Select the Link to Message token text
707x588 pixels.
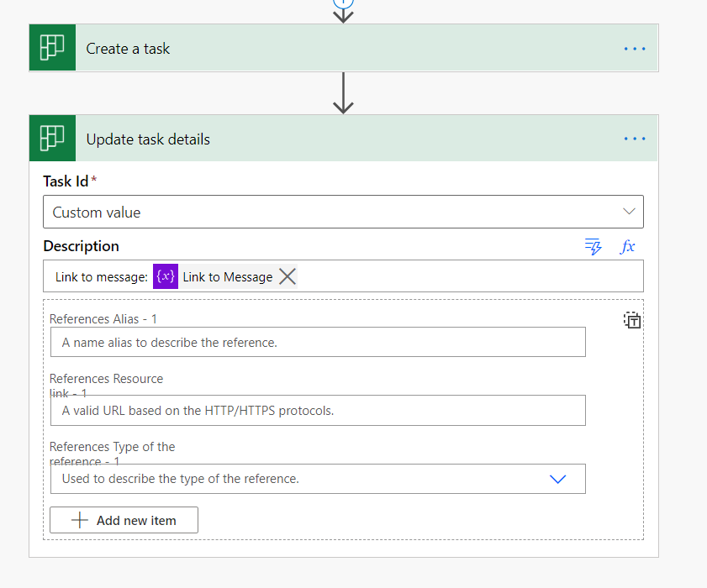[x=228, y=276]
